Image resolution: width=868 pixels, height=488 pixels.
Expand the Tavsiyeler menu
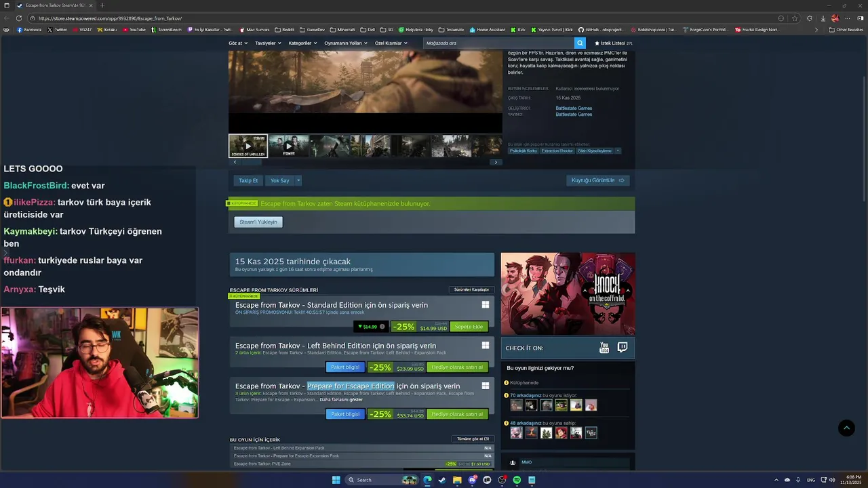click(x=268, y=43)
